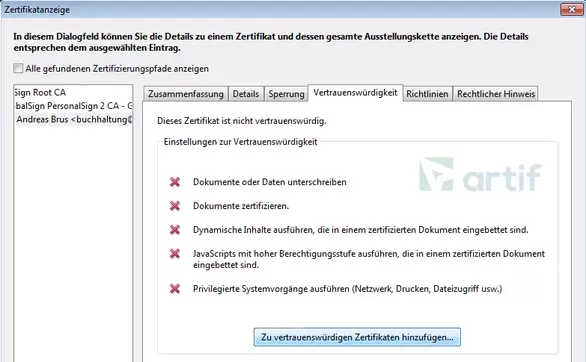Click 'Zu vertrauenswürdigen Zertifikaten hinzufügen...' button
The width and height of the screenshot is (586, 362).
357,337
